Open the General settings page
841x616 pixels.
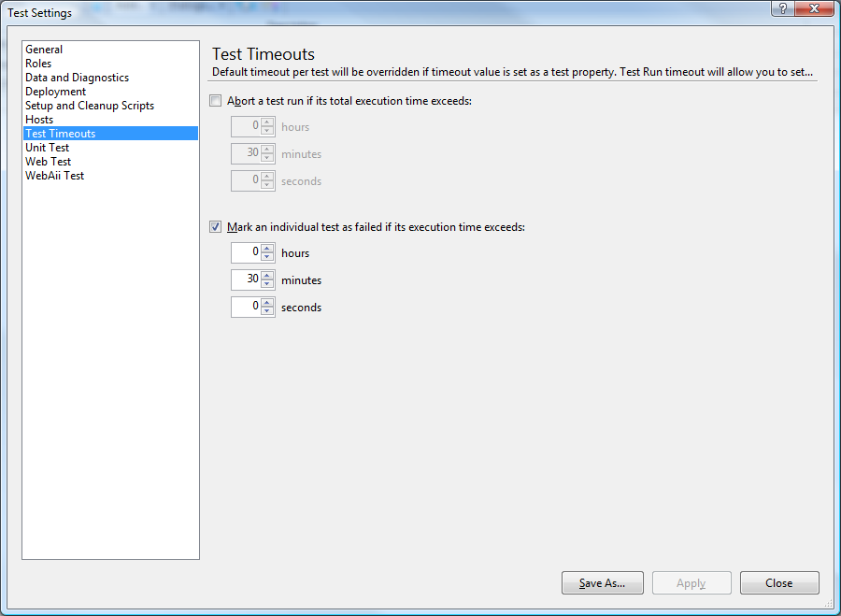tap(44, 50)
